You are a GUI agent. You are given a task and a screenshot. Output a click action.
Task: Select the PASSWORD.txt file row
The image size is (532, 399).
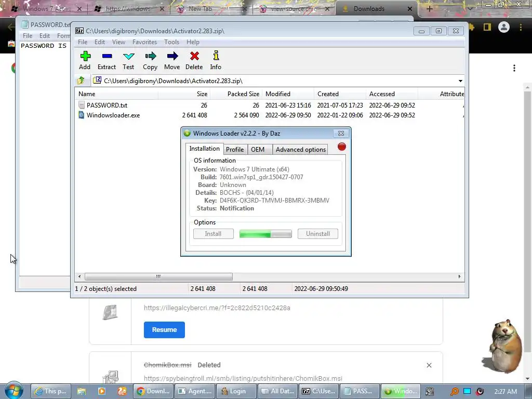click(270, 105)
